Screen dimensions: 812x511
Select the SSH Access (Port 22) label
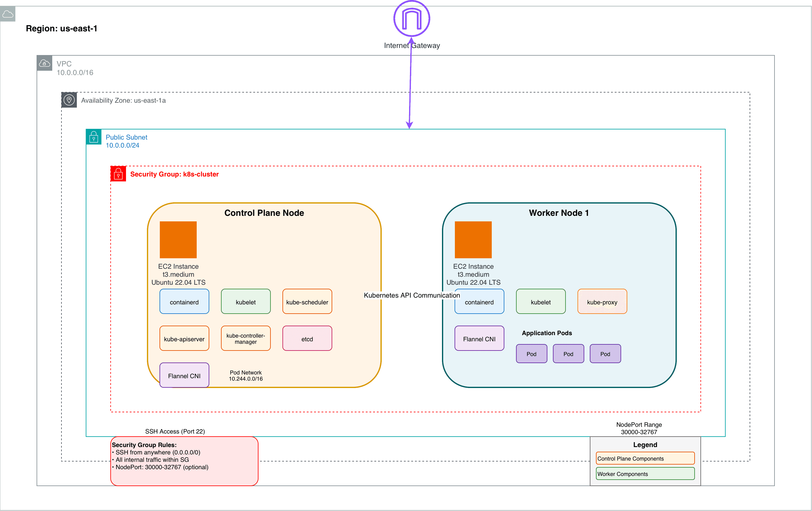pyautogui.click(x=175, y=431)
